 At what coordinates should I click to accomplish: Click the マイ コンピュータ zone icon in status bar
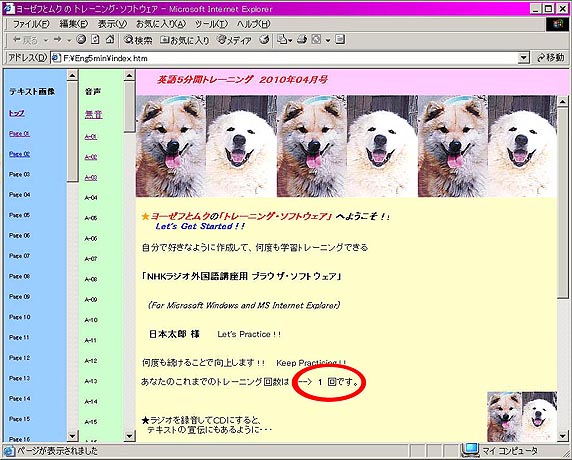pos(470,451)
